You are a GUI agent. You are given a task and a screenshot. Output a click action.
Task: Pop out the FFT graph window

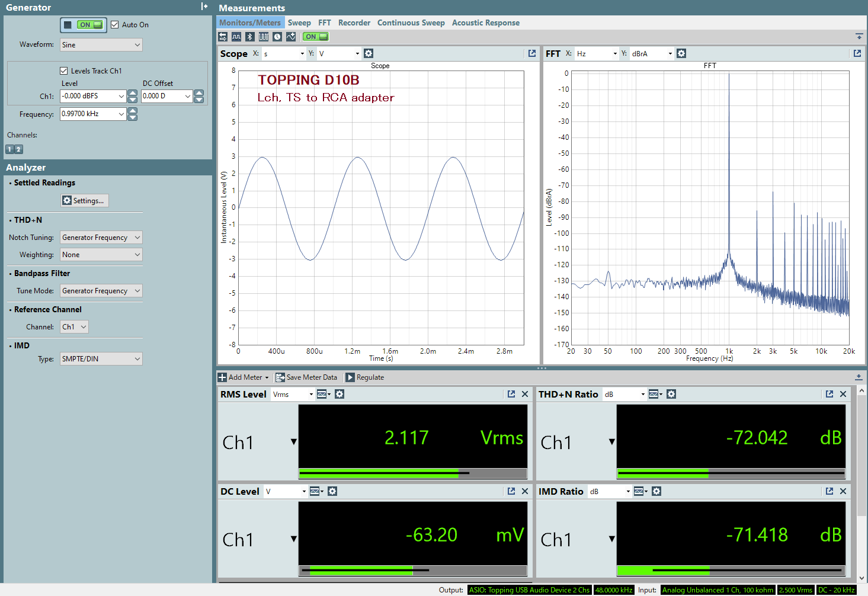857,53
